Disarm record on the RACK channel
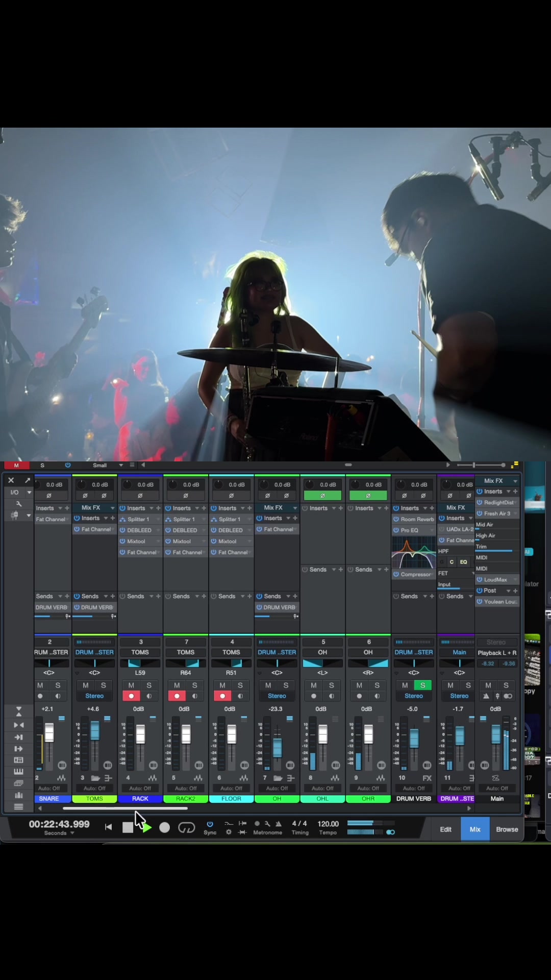The height and width of the screenshot is (980, 551). (x=131, y=696)
